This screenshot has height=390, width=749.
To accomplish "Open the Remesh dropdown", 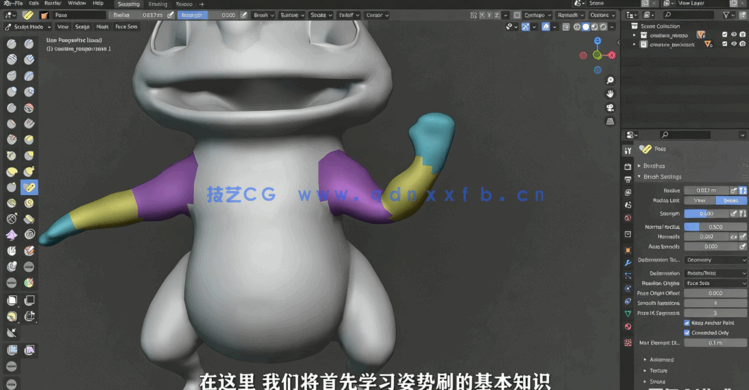I will [x=570, y=15].
